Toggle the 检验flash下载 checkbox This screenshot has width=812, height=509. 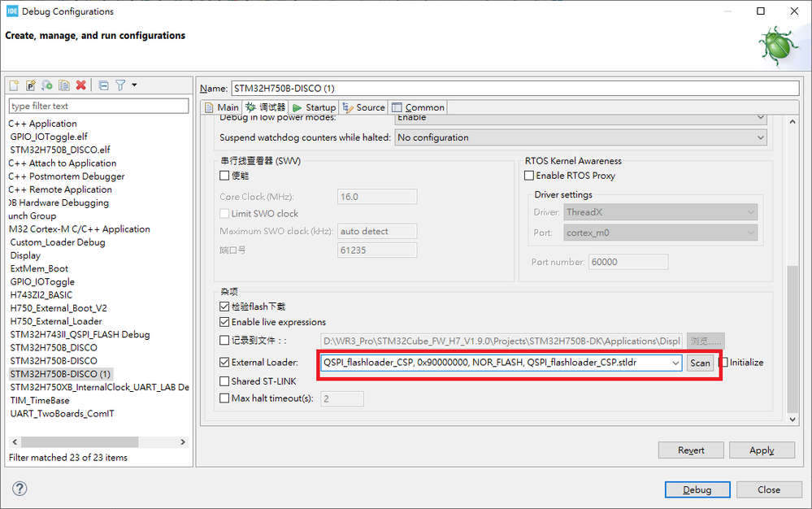224,307
